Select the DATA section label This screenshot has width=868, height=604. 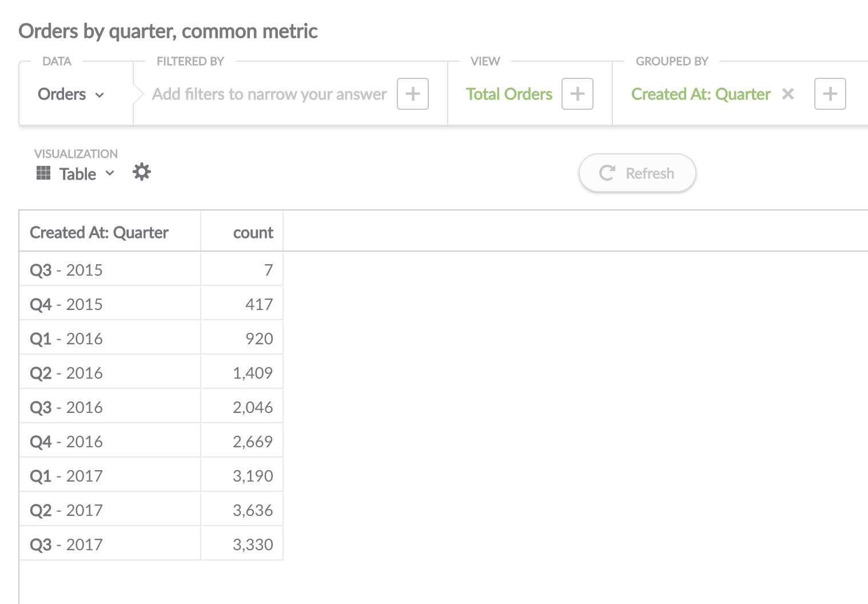tap(57, 61)
